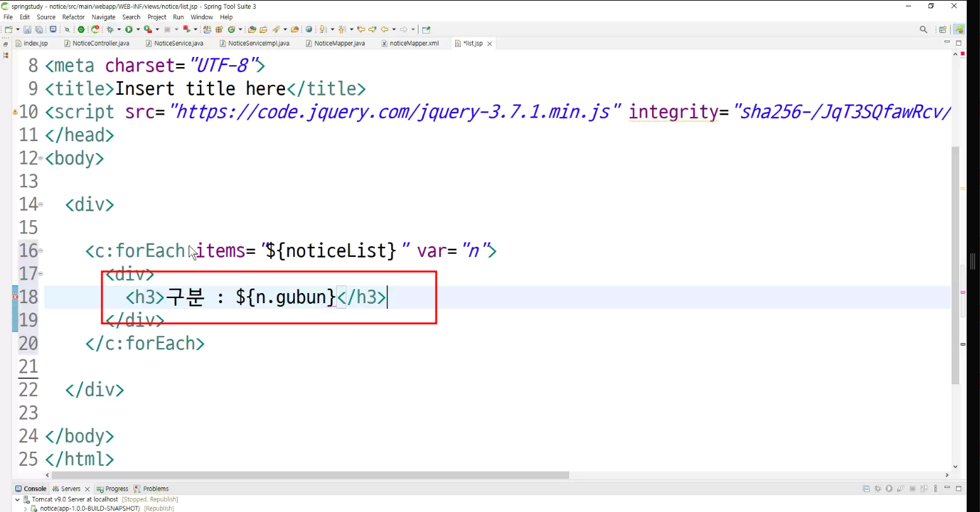Click the Open Perspective icon
This screenshot has height=512, width=980.
pos(943,29)
